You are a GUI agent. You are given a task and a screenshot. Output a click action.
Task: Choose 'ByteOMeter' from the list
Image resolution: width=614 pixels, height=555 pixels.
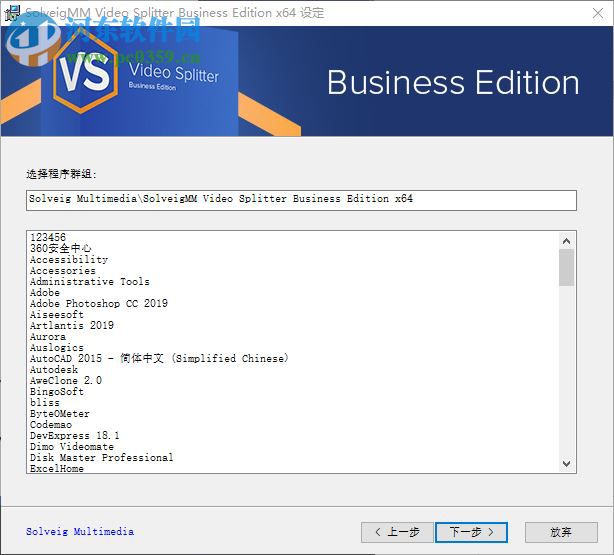(60, 413)
